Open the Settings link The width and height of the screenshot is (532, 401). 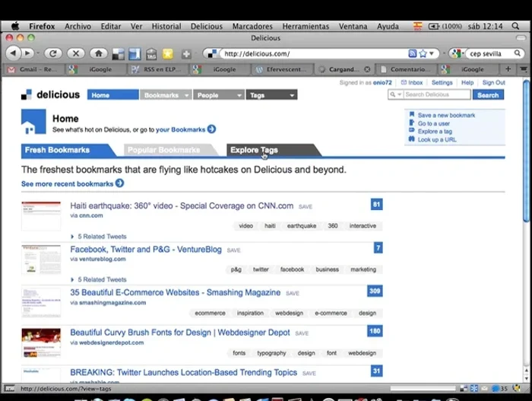pos(442,83)
